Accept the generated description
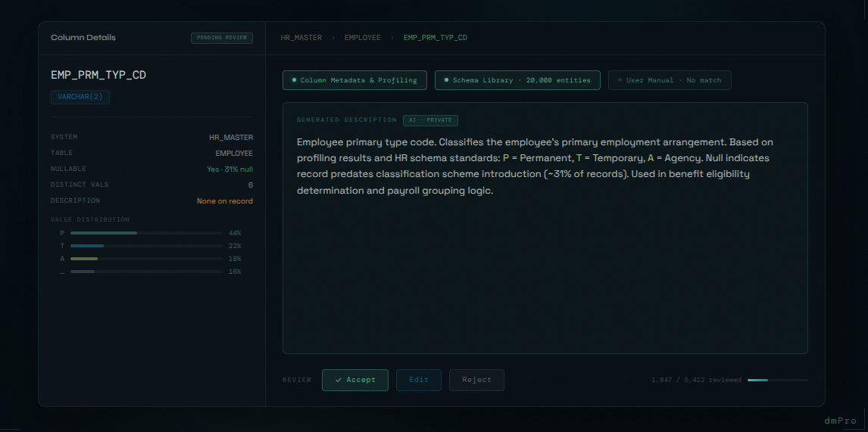Image resolution: width=868 pixels, height=432 pixels. (354, 380)
